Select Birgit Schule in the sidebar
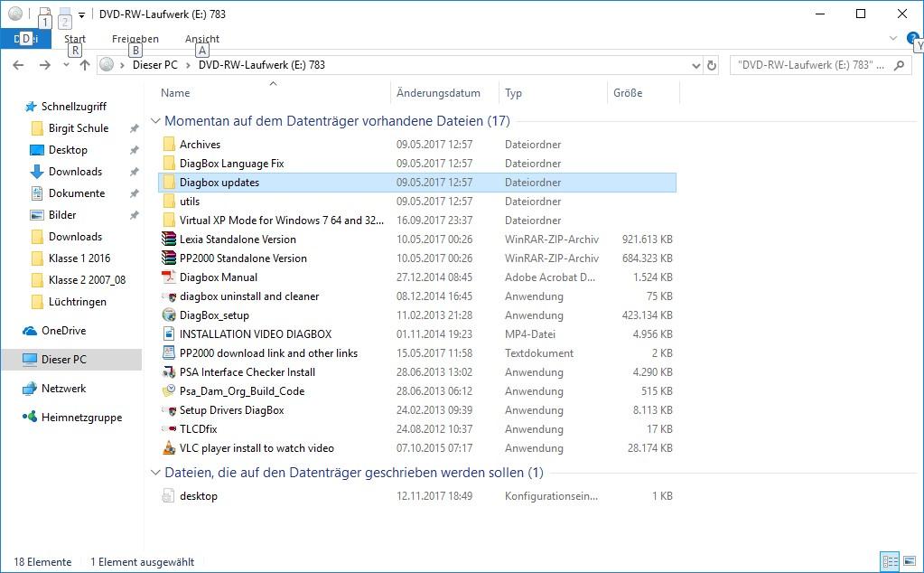 (79, 128)
